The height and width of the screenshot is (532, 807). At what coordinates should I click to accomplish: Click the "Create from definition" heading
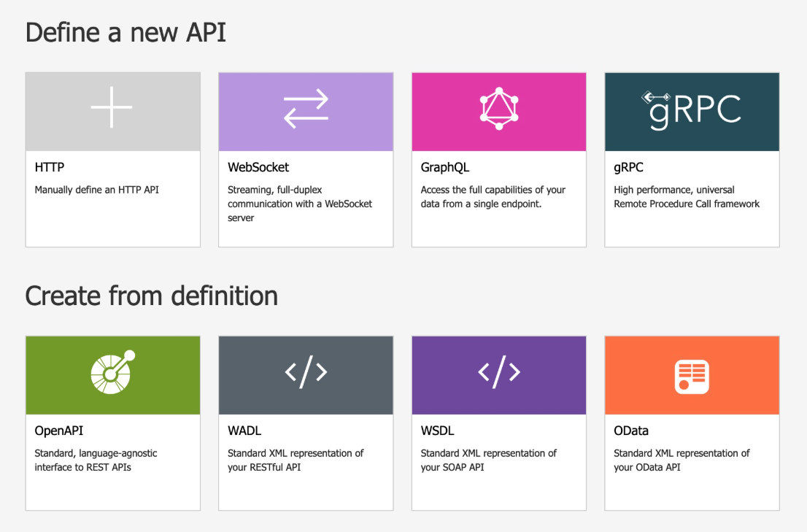(x=152, y=296)
